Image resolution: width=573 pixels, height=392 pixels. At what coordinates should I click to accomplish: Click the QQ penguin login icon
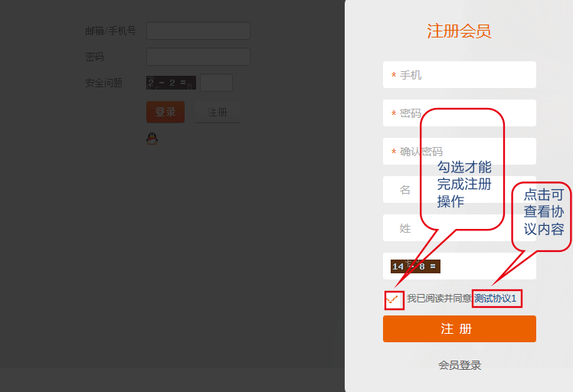tap(152, 139)
